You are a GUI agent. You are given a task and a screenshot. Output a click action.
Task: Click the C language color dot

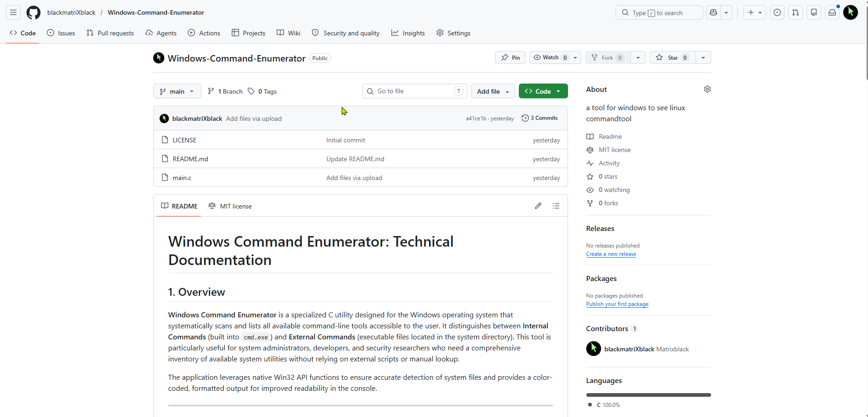click(x=590, y=405)
